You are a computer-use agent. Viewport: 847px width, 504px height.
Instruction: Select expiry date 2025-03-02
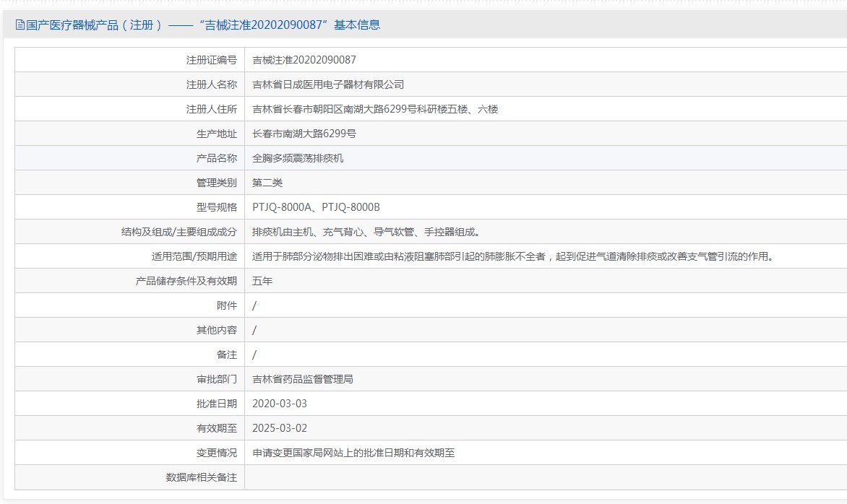(280, 428)
